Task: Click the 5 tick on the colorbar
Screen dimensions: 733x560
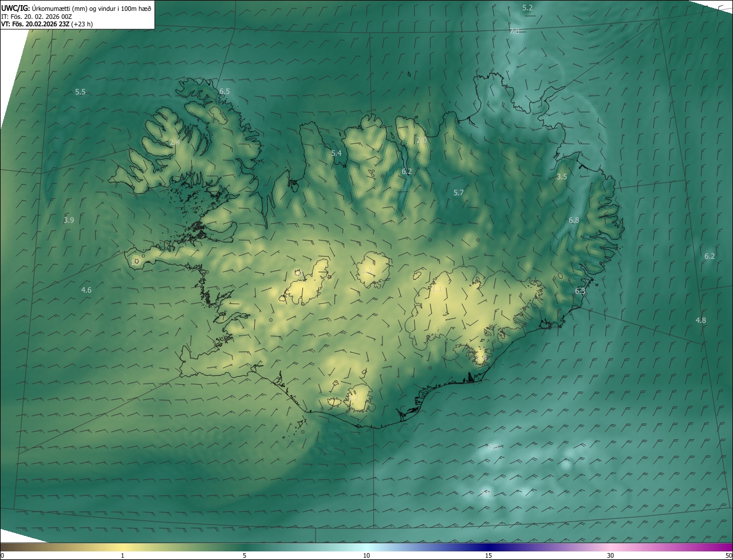Action: pyautogui.click(x=245, y=555)
